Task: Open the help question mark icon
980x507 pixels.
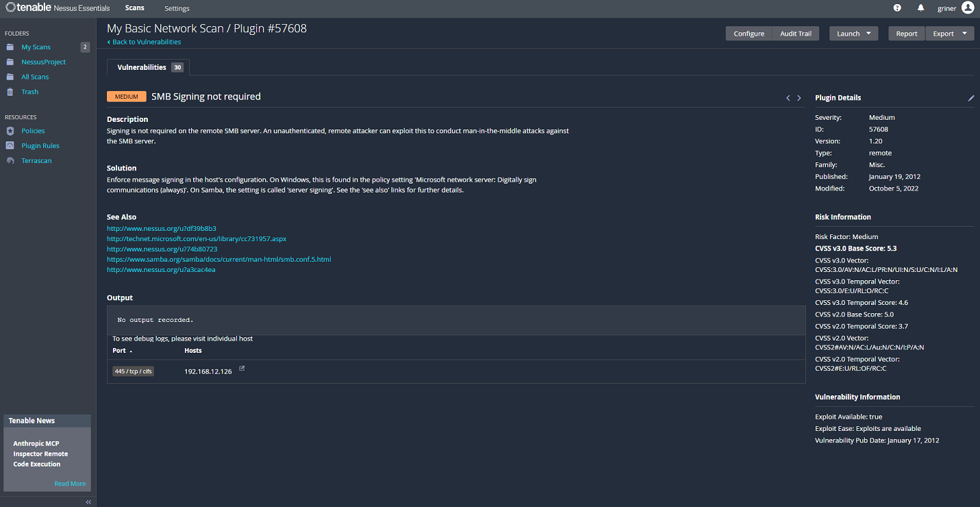Action: click(897, 8)
